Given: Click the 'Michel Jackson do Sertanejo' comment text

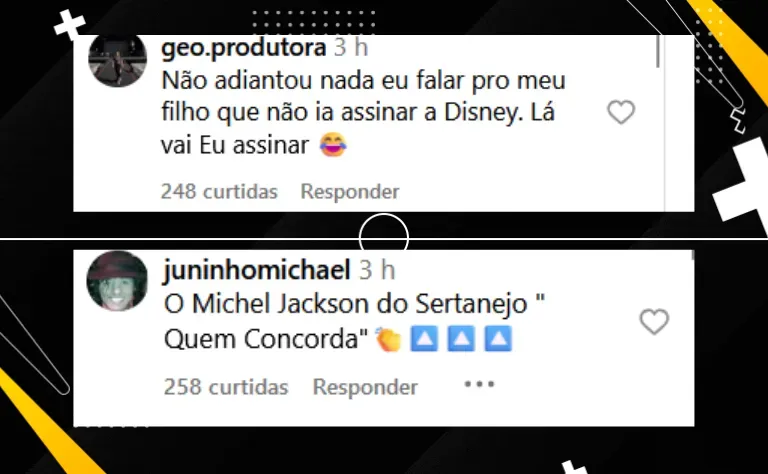Looking at the screenshot, I should (x=355, y=321).
